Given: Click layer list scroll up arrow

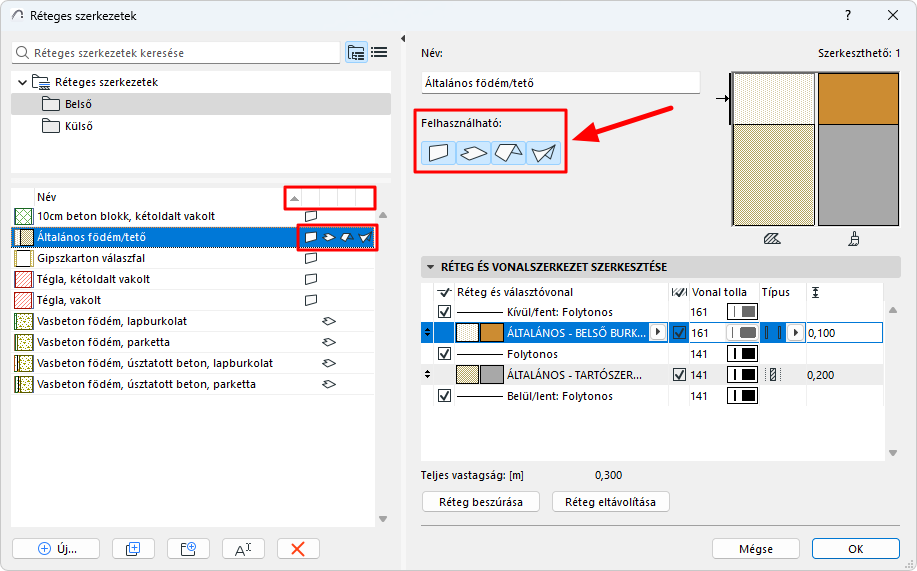Looking at the screenshot, I should pyautogui.click(x=893, y=310).
